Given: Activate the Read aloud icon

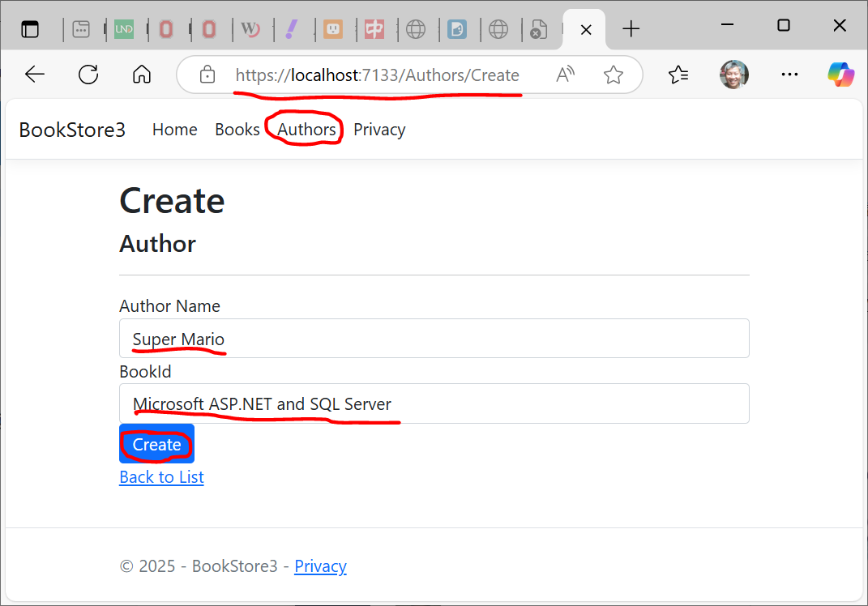Looking at the screenshot, I should pyautogui.click(x=565, y=75).
